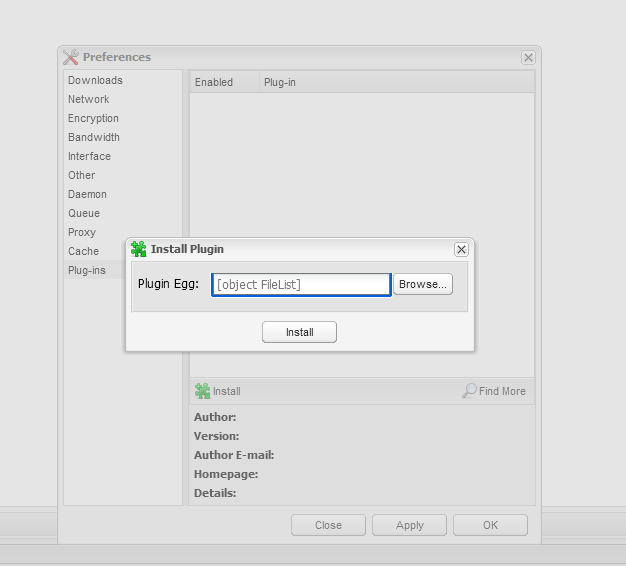
Task: Click the Install puzzle icon in plugin toolbar
Action: click(202, 391)
